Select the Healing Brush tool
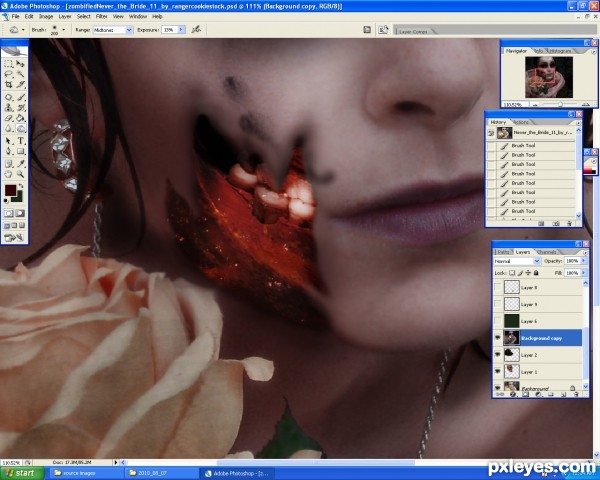 click(8, 98)
